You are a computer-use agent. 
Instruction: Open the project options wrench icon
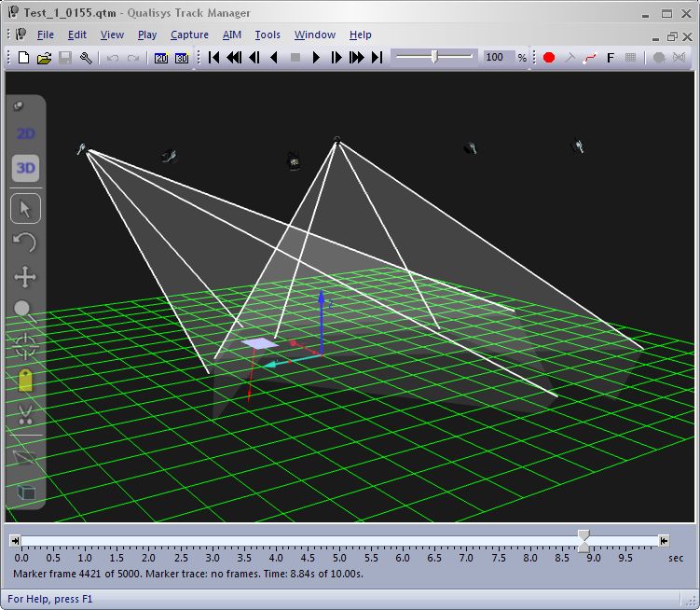86,58
